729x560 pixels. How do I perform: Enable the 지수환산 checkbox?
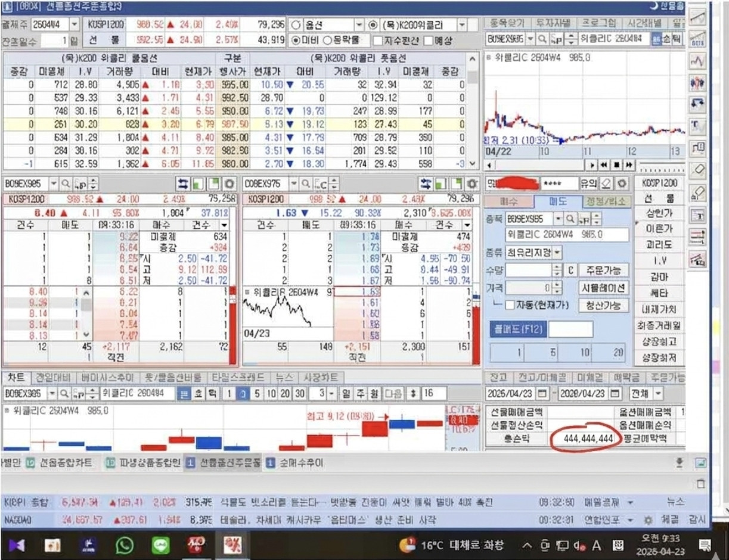click(x=378, y=41)
